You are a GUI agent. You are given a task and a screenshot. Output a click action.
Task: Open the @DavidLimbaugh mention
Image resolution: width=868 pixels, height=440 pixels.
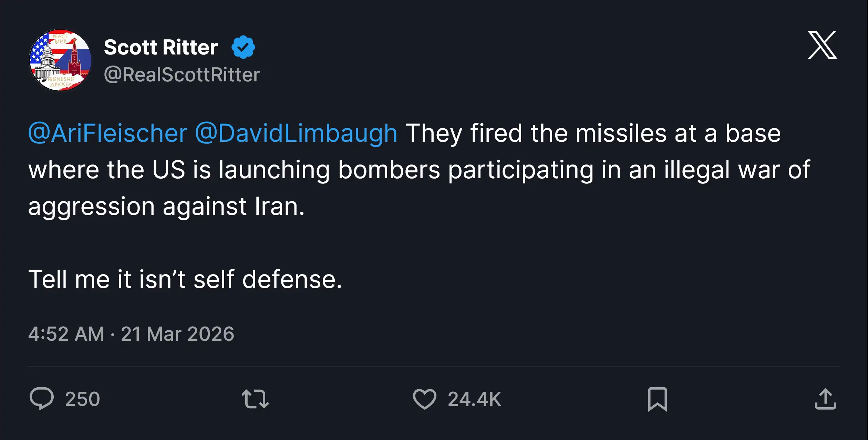click(x=296, y=133)
